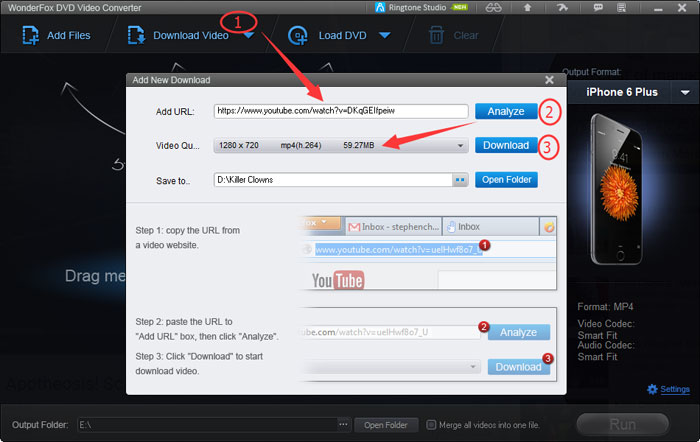Click the Audio Codec: Smart Fit text
This screenshot has width=700, height=442.
tap(605, 351)
